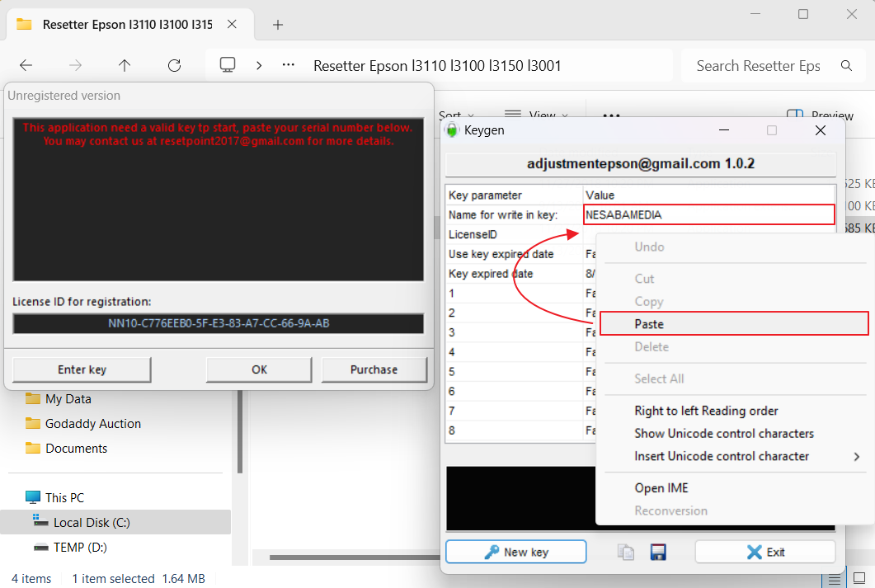Click Open IME in context menu
Image resolution: width=875 pixels, height=588 pixels.
pyautogui.click(x=661, y=488)
